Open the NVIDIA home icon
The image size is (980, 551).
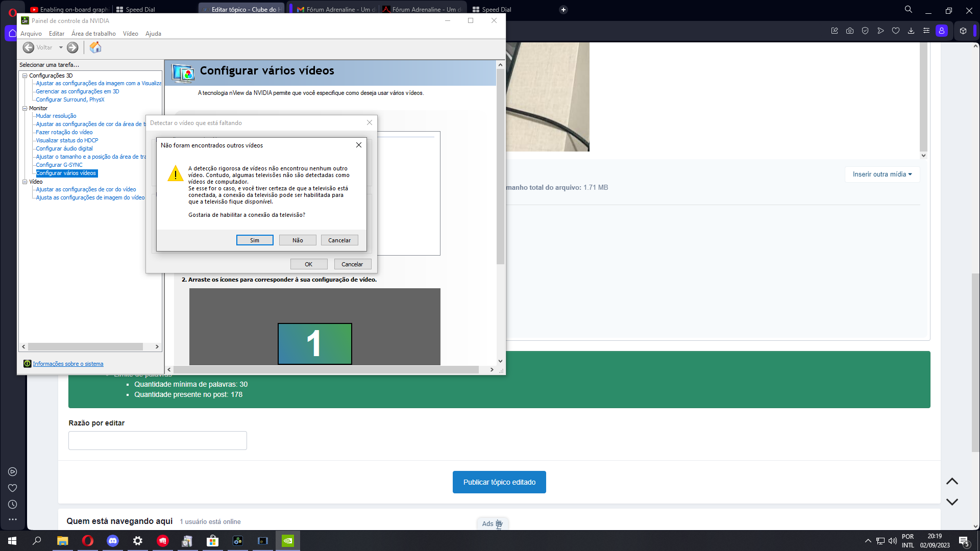pos(95,47)
